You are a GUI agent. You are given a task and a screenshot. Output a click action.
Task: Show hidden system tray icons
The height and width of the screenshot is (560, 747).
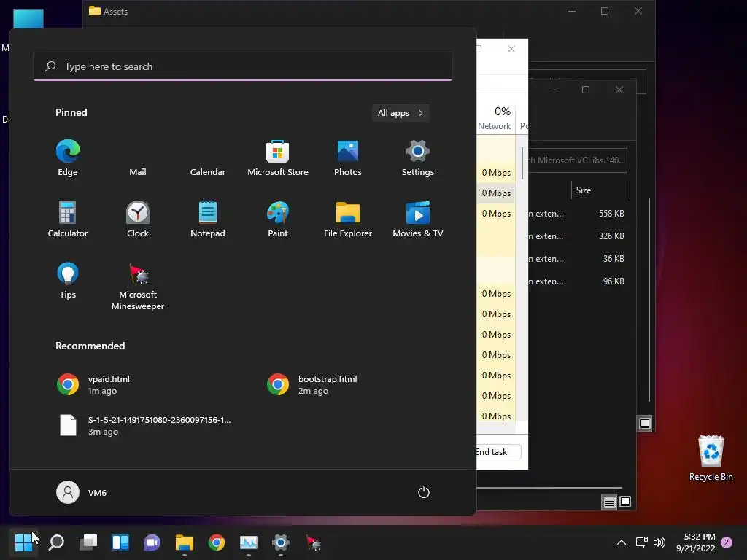pyautogui.click(x=622, y=542)
